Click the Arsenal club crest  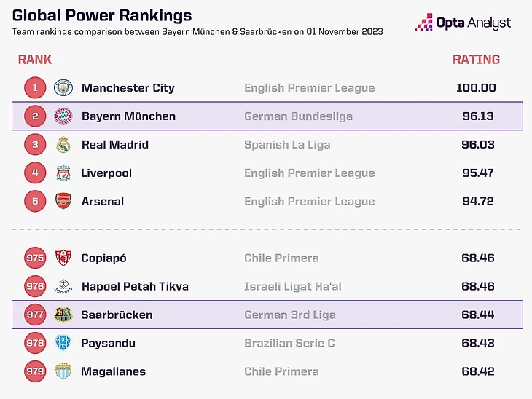tap(63, 202)
